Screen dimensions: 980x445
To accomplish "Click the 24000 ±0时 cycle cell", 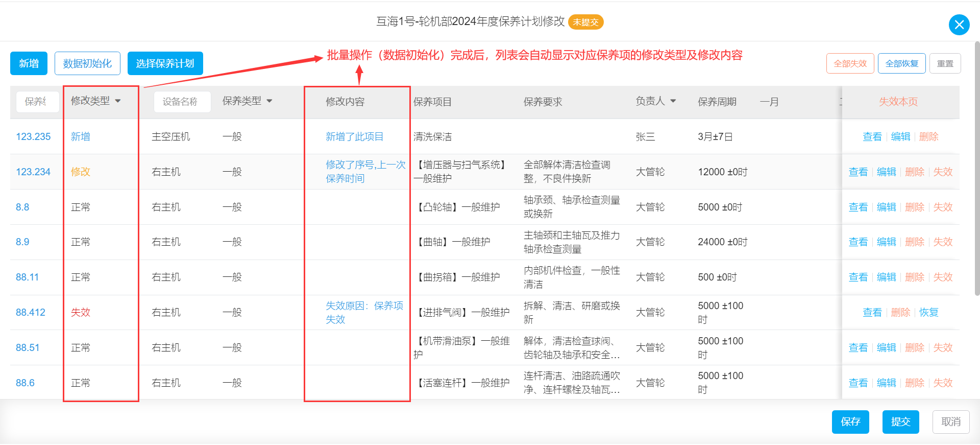I will (723, 242).
